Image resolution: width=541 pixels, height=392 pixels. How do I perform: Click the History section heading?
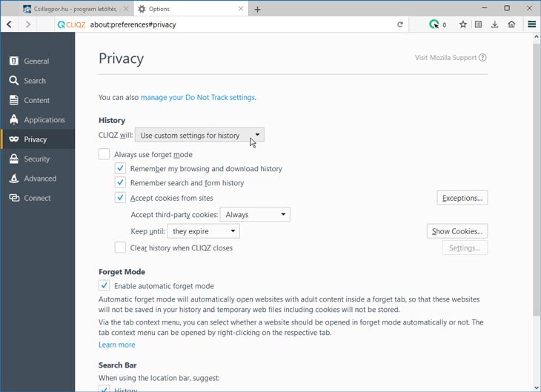tap(112, 120)
